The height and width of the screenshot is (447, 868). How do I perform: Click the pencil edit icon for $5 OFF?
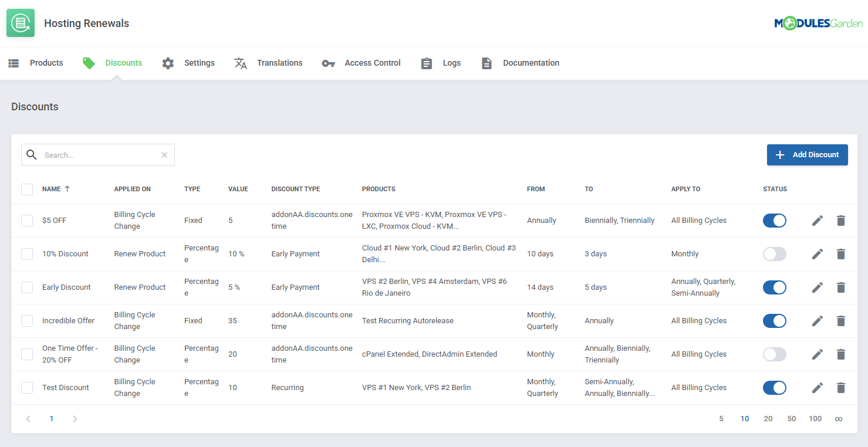pyautogui.click(x=818, y=221)
